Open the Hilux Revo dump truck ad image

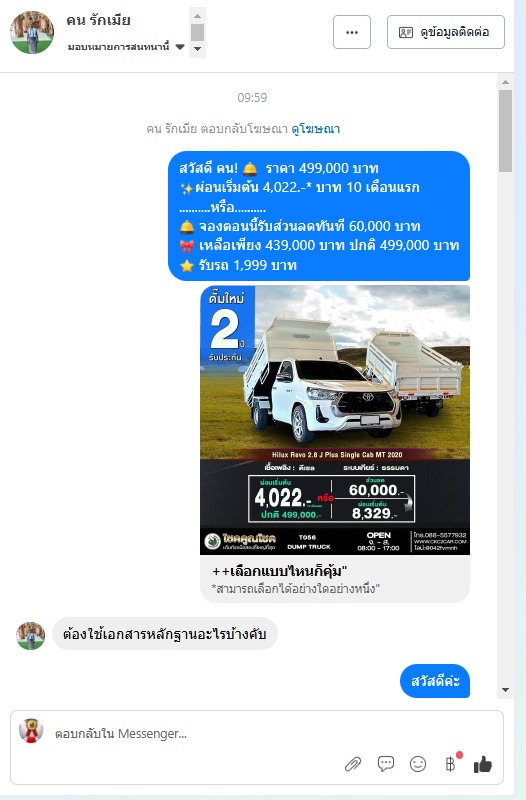pos(335,420)
